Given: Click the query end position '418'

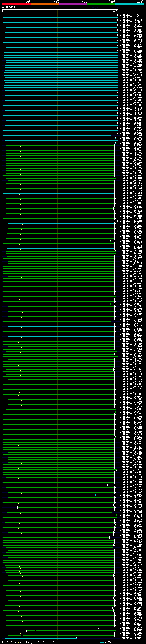Looking at the screenshot, I should pyautogui.click(x=115, y=11).
